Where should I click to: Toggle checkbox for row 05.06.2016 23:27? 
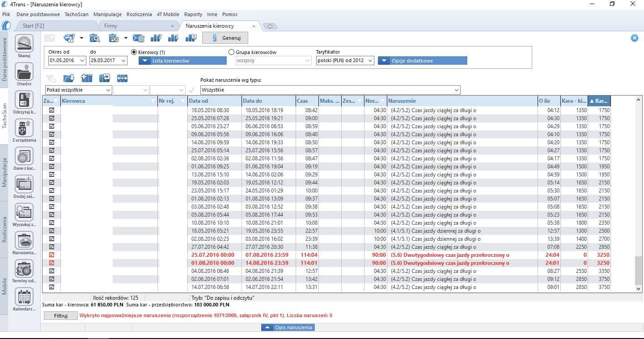point(51,126)
